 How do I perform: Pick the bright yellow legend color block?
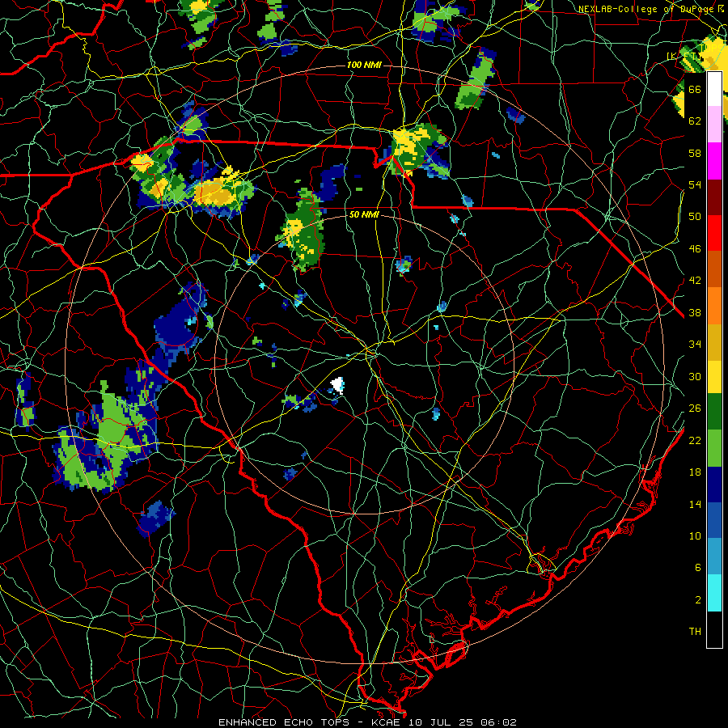[714, 376]
